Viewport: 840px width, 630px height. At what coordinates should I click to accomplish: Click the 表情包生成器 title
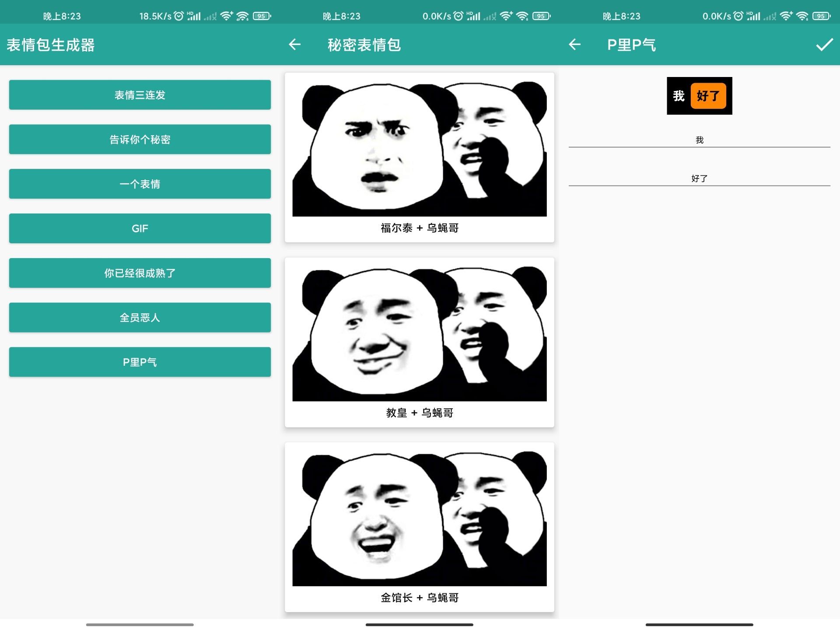point(51,45)
